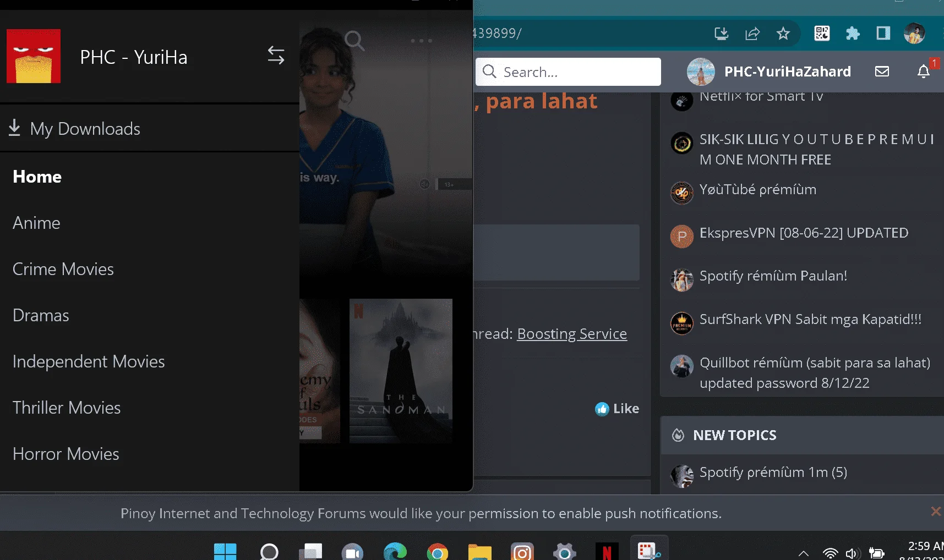The image size is (944, 560).
Task: Open forum inbox envelope icon
Action: (882, 72)
